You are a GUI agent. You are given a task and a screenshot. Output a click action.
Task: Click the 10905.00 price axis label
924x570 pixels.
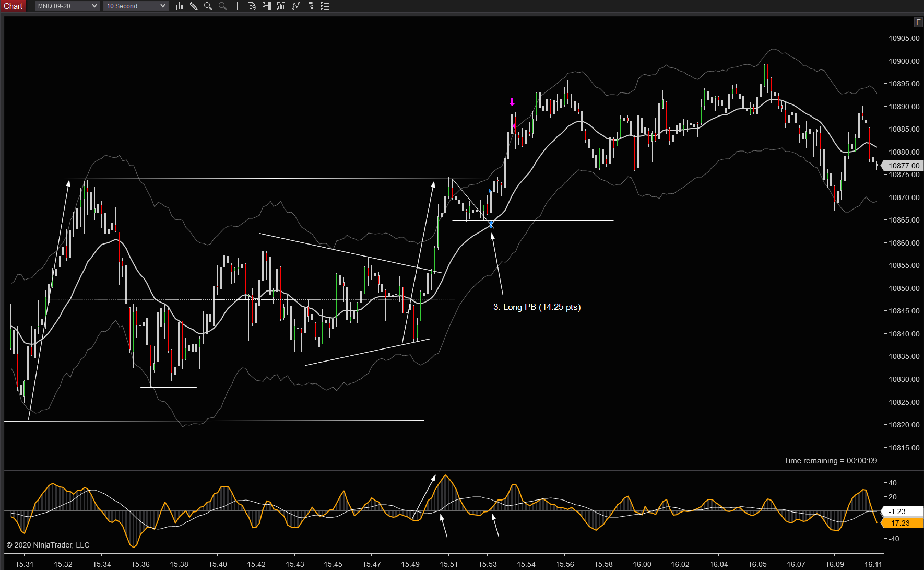pyautogui.click(x=904, y=38)
